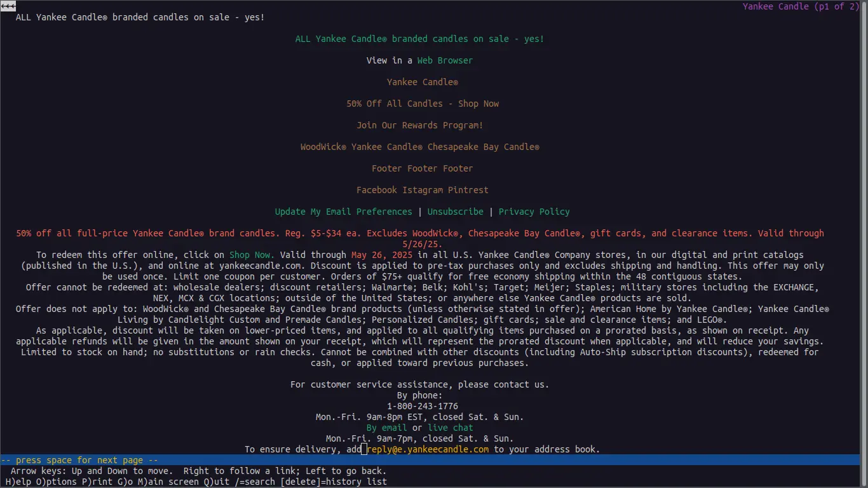Click the '[delete]=history list' hint
868x488 pixels.
pyautogui.click(x=334, y=482)
